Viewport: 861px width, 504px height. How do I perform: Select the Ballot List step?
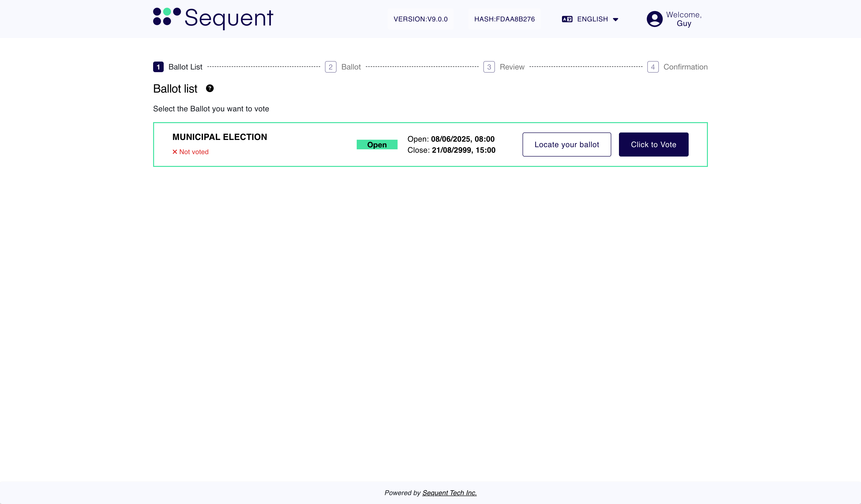(185, 67)
